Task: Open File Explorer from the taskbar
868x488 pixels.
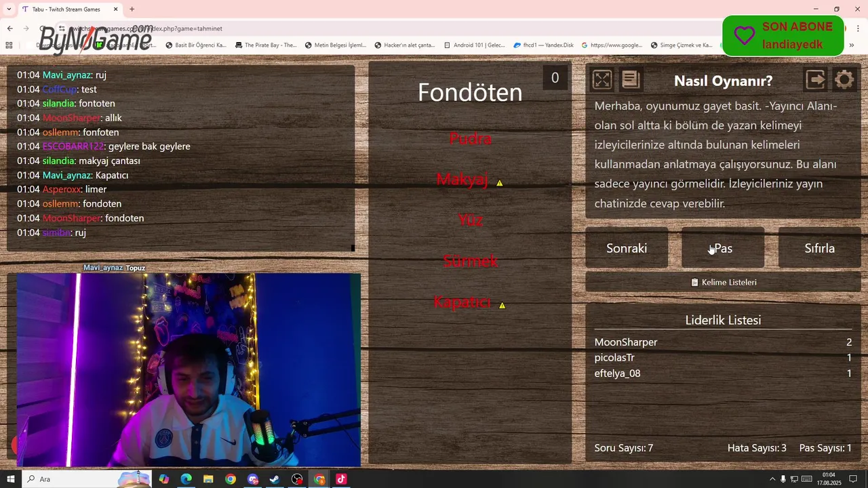Action: [x=208, y=479]
